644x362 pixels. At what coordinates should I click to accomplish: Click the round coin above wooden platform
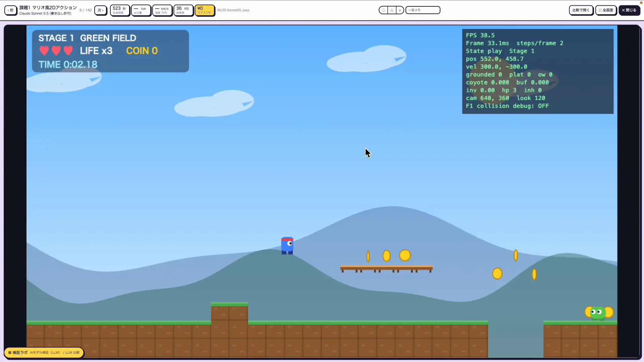pyautogui.click(x=405, y=255)
